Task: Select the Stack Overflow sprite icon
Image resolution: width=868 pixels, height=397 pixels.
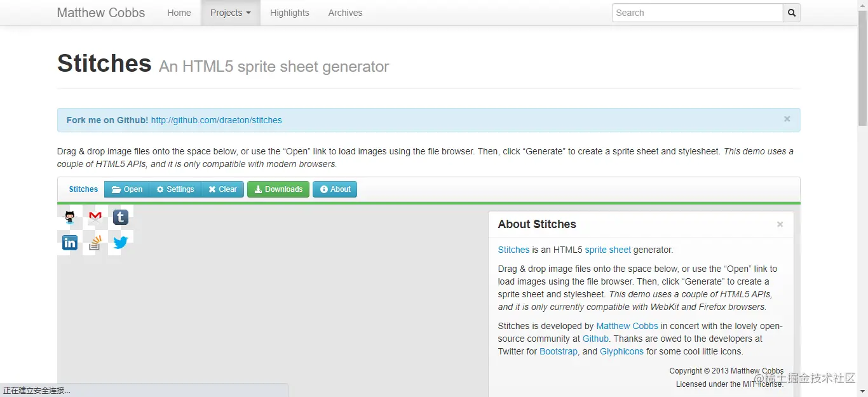Action: pos(95,243)
